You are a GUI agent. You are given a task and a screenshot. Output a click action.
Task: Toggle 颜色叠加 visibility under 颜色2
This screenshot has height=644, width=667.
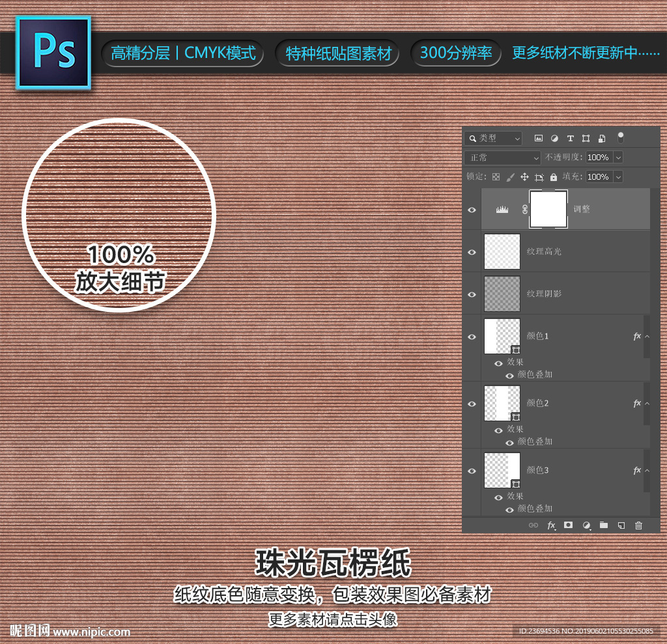point(509,443)
